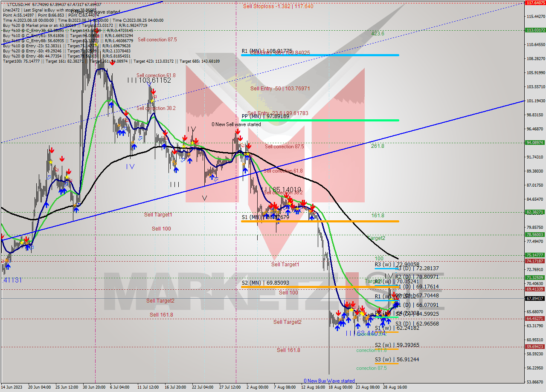Click the red 59.69423 price tag on axis
The height and width of the screenshot is (392, 546).
pos(535,347)
